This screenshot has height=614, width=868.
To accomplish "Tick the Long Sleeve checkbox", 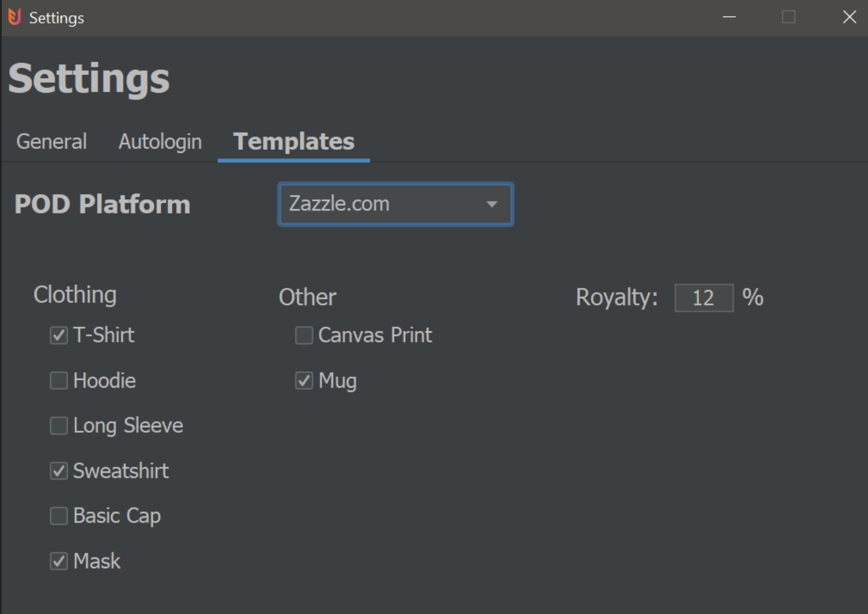I will point(59,426).
